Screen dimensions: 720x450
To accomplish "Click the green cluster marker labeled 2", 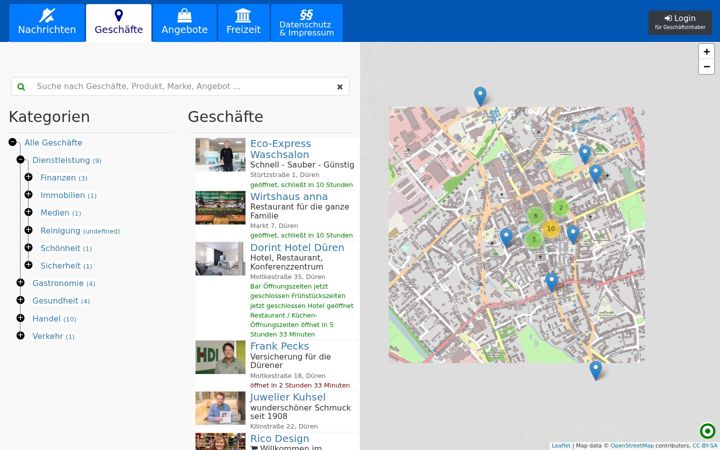I will (561, 208).
